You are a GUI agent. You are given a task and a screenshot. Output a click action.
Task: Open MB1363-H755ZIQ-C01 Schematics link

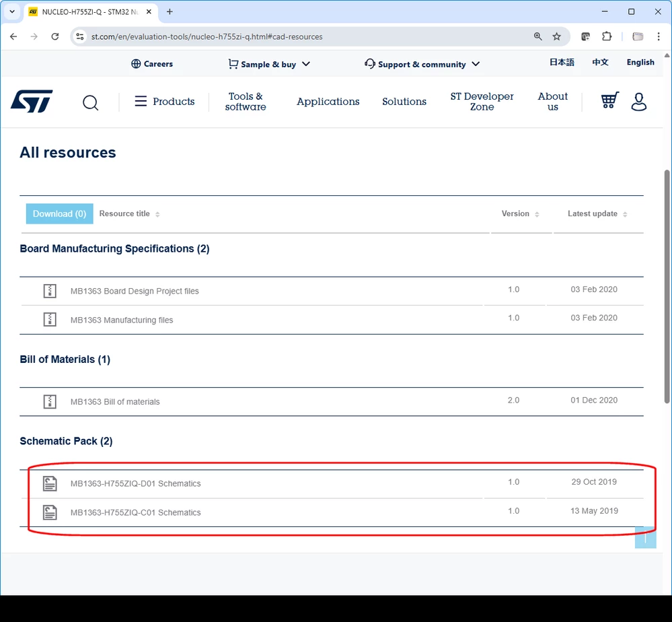pos(135,513)
